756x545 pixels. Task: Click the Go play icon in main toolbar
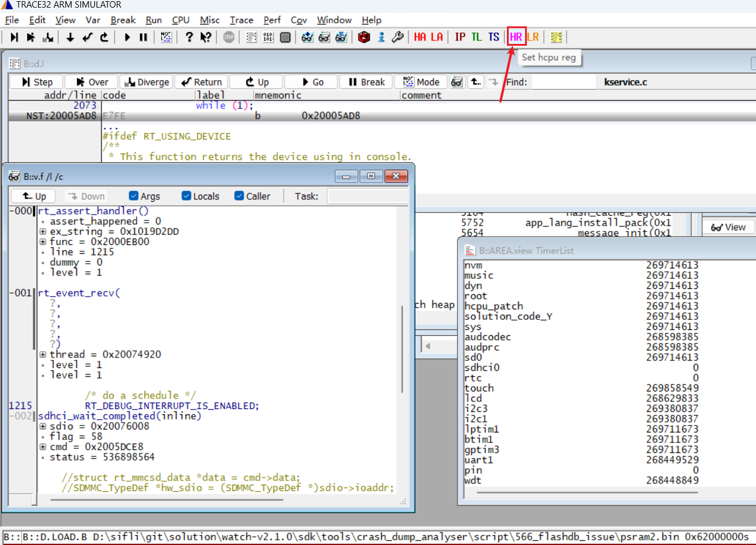[127, 37]
